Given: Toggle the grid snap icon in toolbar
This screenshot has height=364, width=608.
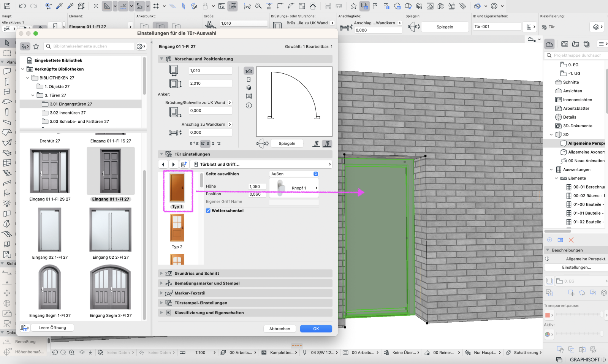Looking at the screenshot, I should (x=156, y=6).
